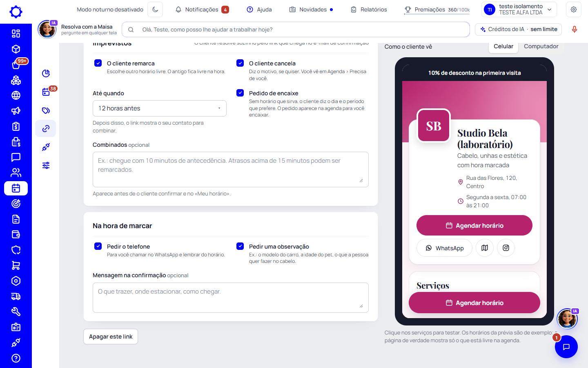
Task: Uncheck 'O cliente remarca' checkbox
Action: tap(98, 63)
